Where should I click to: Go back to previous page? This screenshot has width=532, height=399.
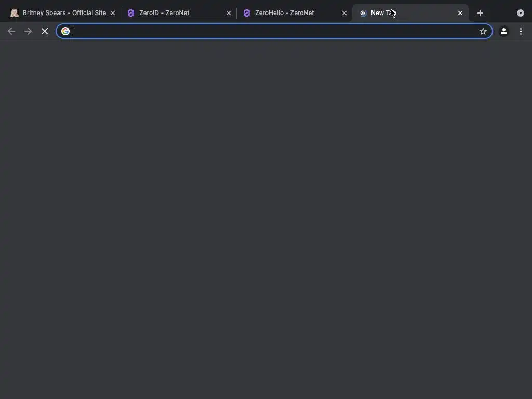click(x=11, y=31)
